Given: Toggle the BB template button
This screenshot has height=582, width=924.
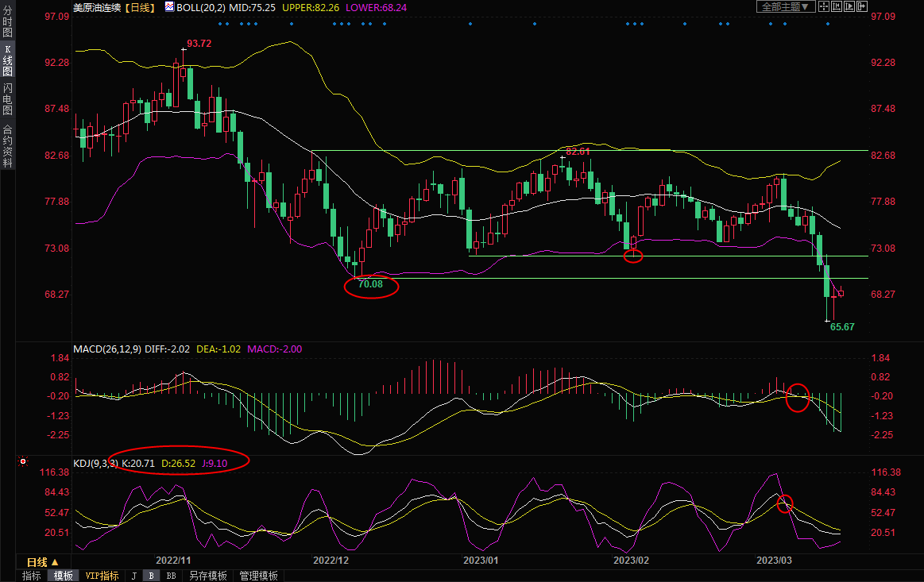Looking at the screenshot, I should click(170, 576).
